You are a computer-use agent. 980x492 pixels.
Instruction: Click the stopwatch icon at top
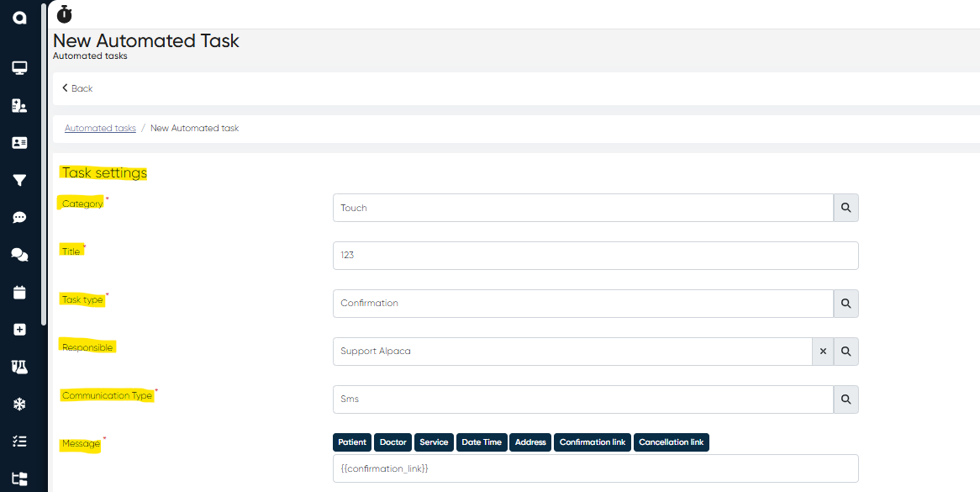(x=65, y=14)
